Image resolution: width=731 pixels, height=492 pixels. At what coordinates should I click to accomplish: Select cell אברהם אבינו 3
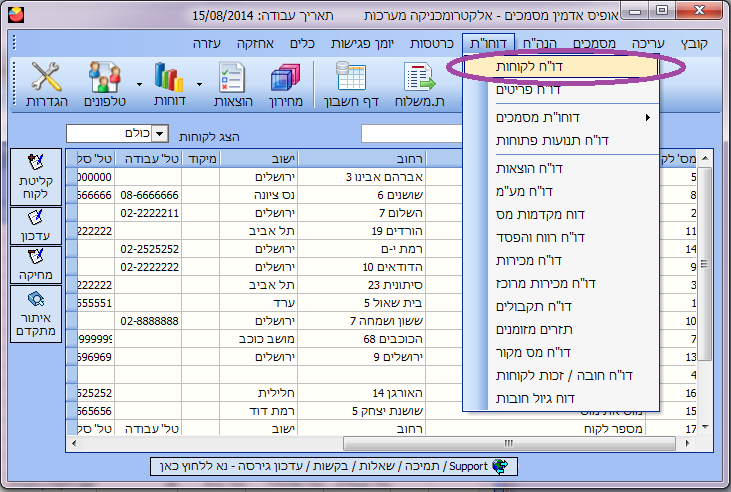pos(362,177)
